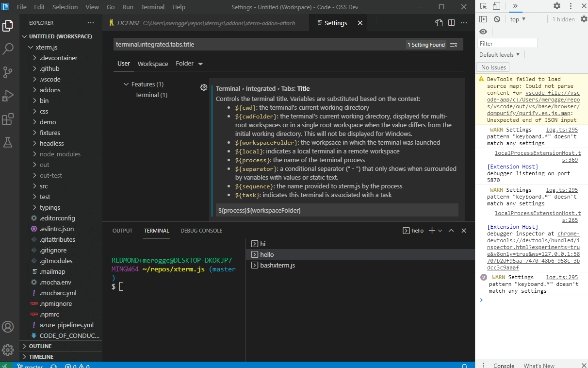The width and height of the screenshot is (588, 368).
Task: Open the JavaScript context 'top' dropdown
Action: tap(518, 19)
